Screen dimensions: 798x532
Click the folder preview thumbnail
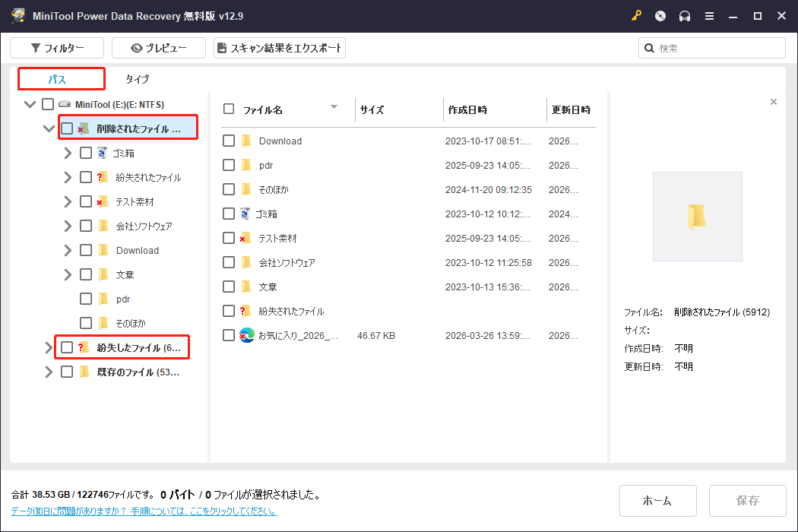(697, 217)
